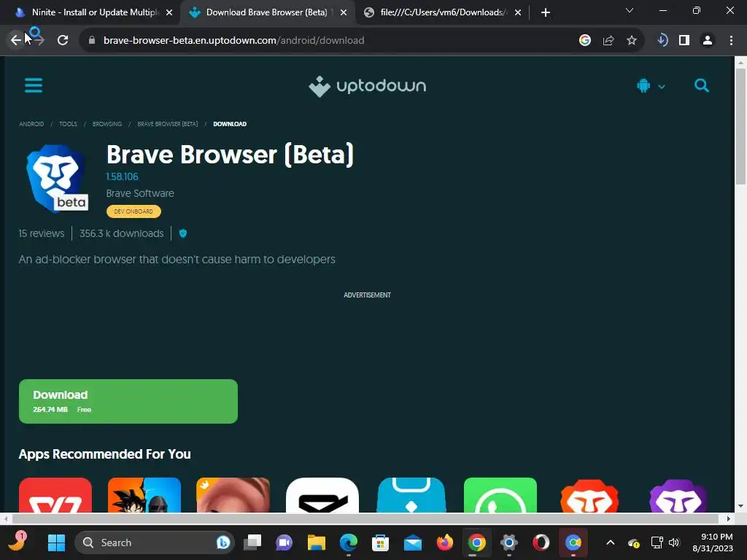Screen dimensions: 747x560
Task: Switch to the Download Brave Browser tab
Action: pos(267,12)
